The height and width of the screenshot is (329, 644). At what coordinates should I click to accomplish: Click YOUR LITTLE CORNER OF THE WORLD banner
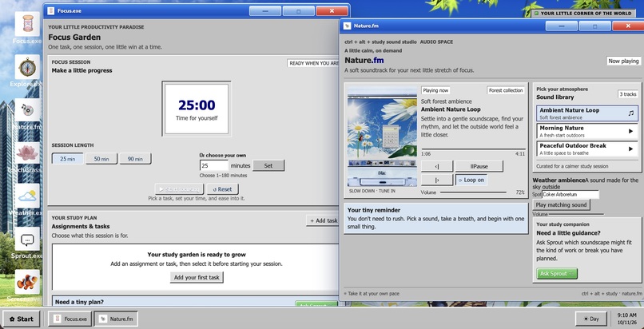[582, 13]
